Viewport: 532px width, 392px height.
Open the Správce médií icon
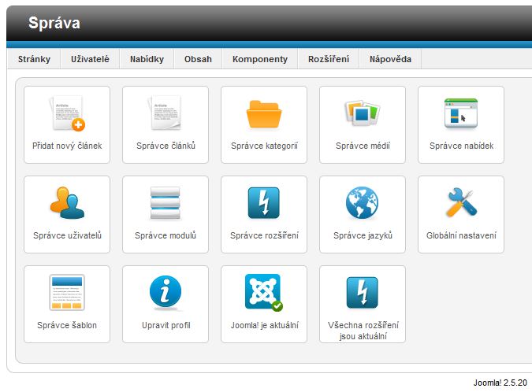pos(363,115)
